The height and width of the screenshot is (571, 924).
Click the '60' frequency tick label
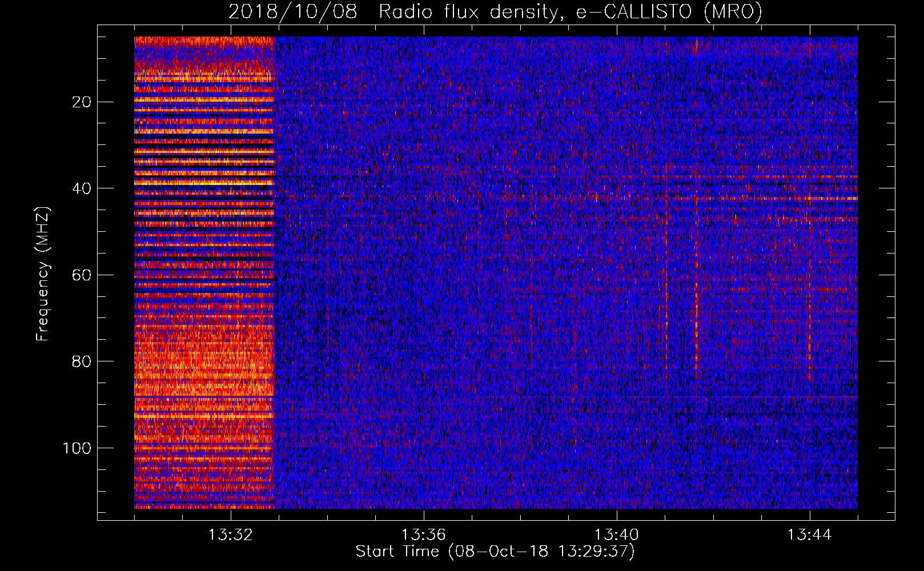pos(82,275)
